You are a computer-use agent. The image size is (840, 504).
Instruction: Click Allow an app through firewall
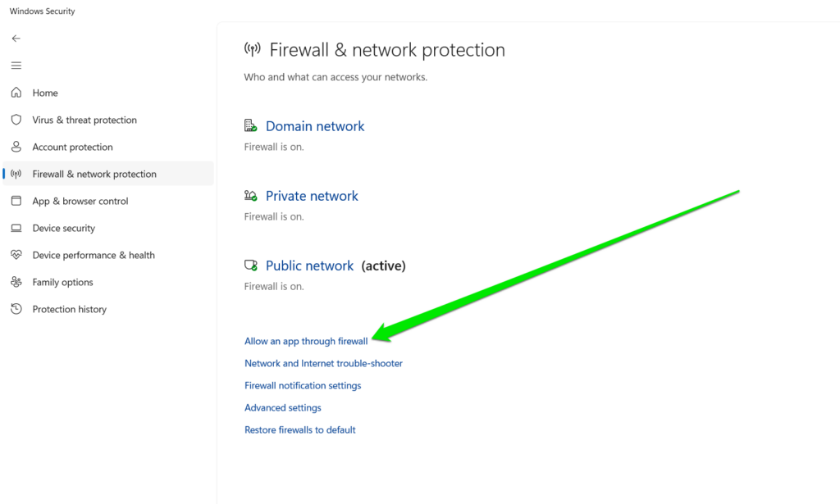pos(306,341)
